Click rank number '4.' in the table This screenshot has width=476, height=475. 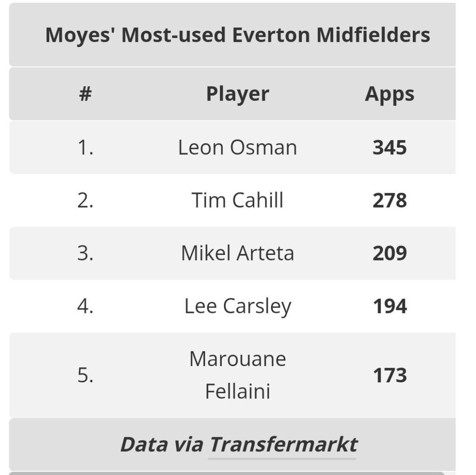point(85,306)
